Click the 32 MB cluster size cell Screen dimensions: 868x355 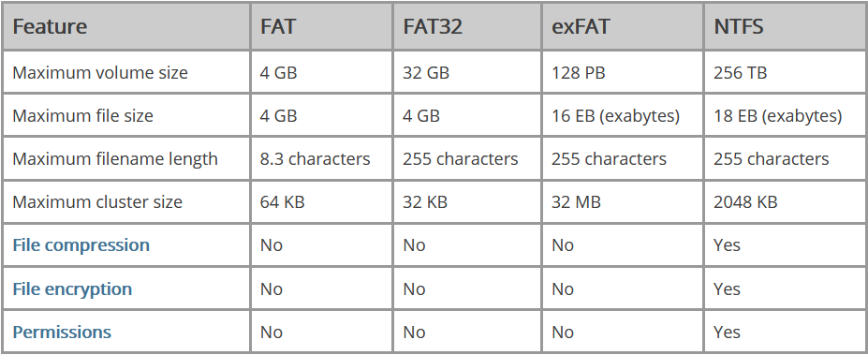pyautogui.click(x=576, y=201)
